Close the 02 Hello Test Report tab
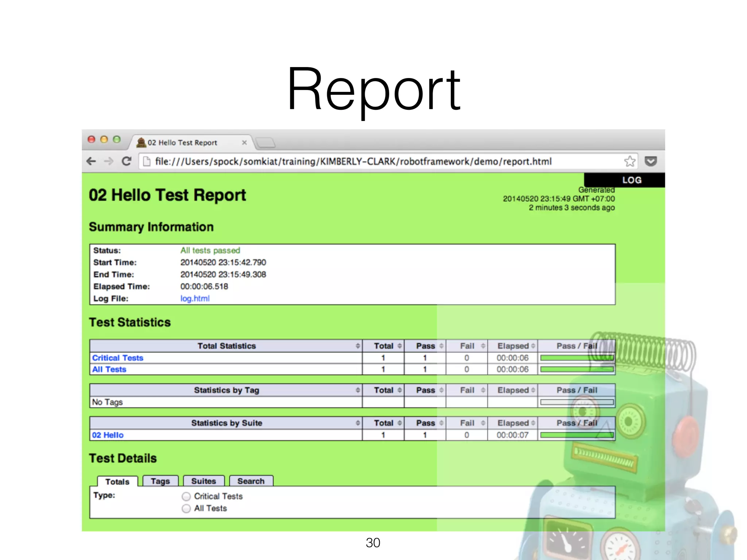 tap(244, 143)
